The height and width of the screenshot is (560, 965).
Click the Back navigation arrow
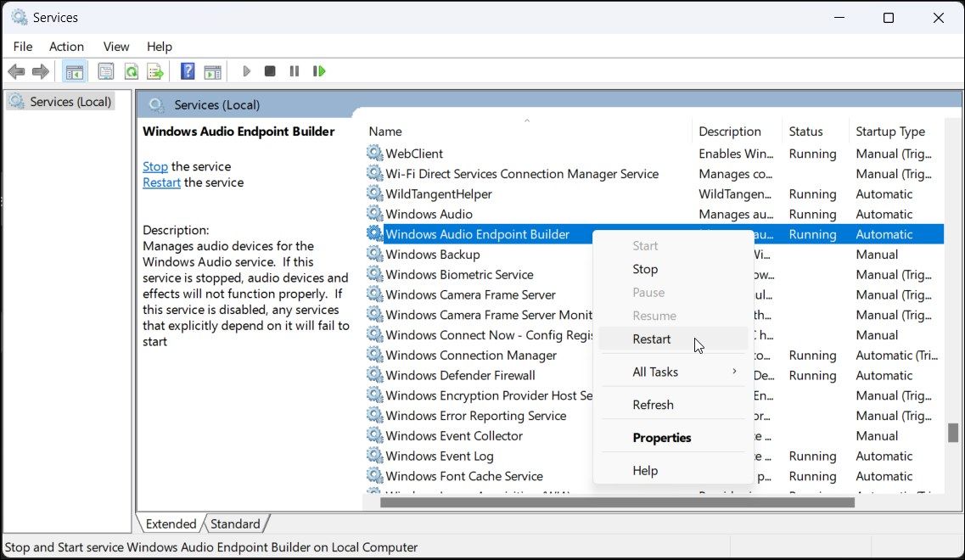(x=15, y=71)
